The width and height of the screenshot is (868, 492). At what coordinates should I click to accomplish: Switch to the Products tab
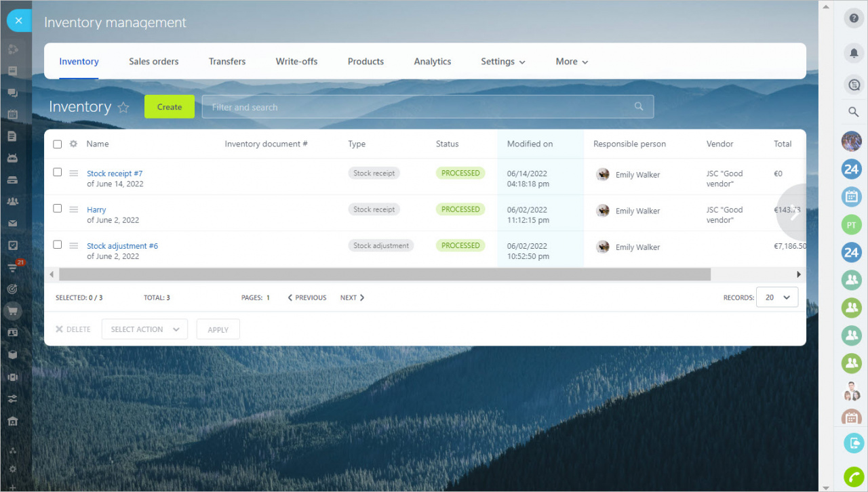pos(366,62)
